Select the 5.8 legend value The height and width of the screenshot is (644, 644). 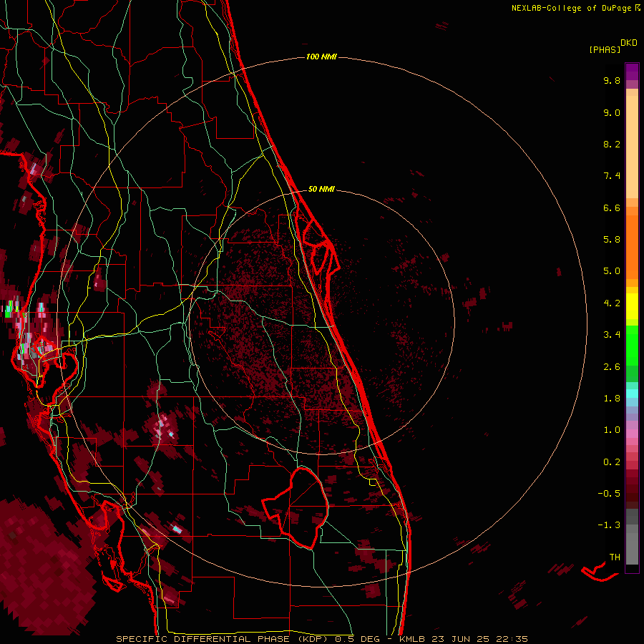[612, 240]
